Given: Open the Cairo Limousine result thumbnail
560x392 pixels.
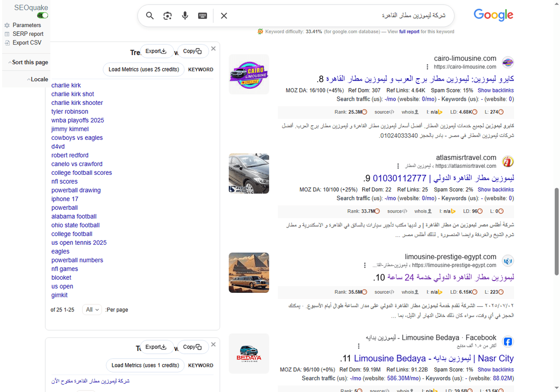Looking at the screenshot, I should click(249, 74).
